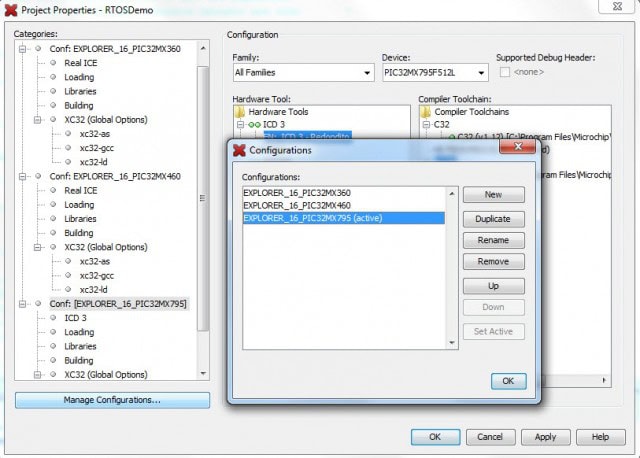Select Libraries under PIC32MX360 configuration
640x458 pixels.
(80, 91)
